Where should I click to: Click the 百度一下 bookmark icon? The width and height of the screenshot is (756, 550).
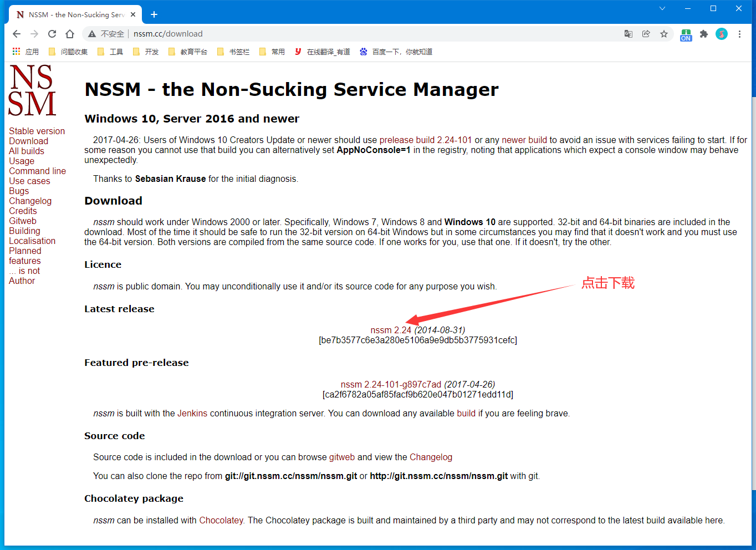pyautogui.click(x=363, y=52)
